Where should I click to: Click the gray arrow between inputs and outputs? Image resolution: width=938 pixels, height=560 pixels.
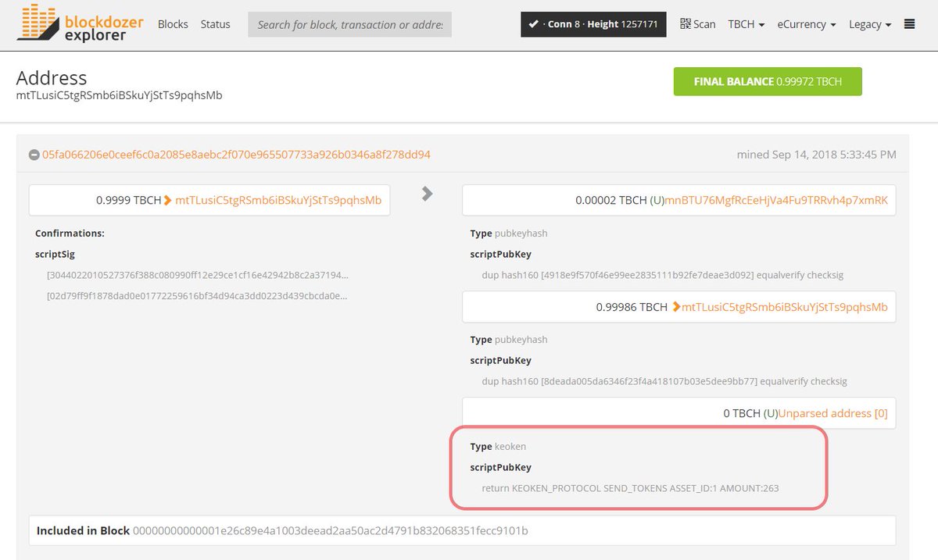click(427, 194)
